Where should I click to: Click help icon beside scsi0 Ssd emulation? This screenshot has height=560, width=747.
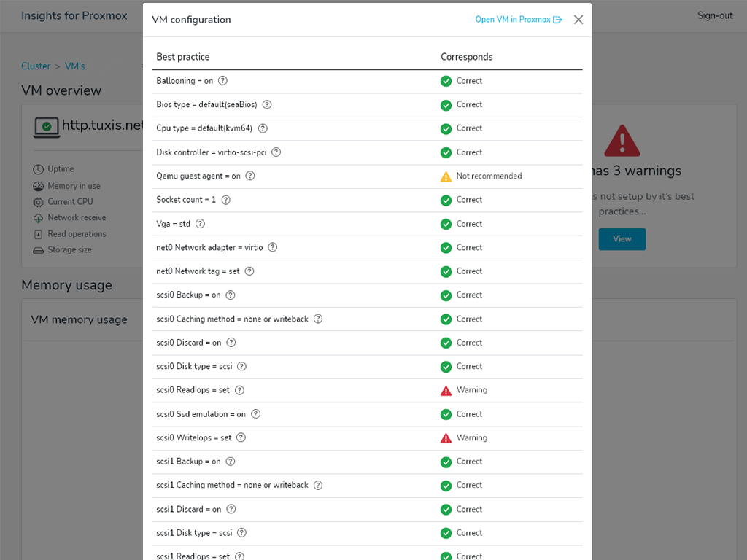pyautogui.click(x=256, y=414)
